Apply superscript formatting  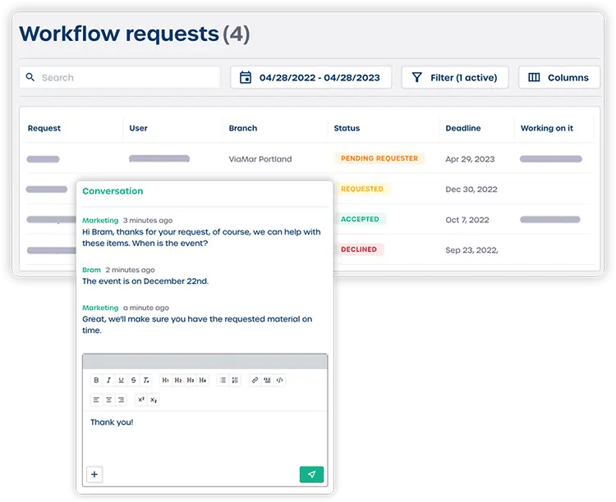point(141,399)
